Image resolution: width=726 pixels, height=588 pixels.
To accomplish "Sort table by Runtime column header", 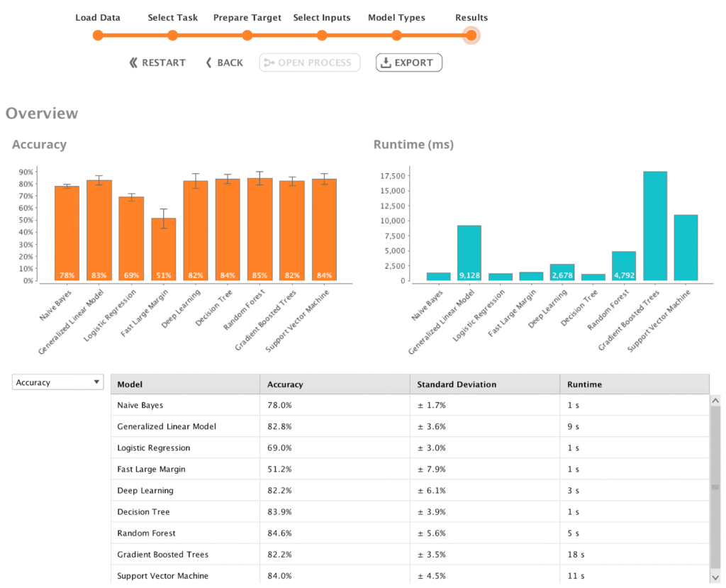I will 635,384.
